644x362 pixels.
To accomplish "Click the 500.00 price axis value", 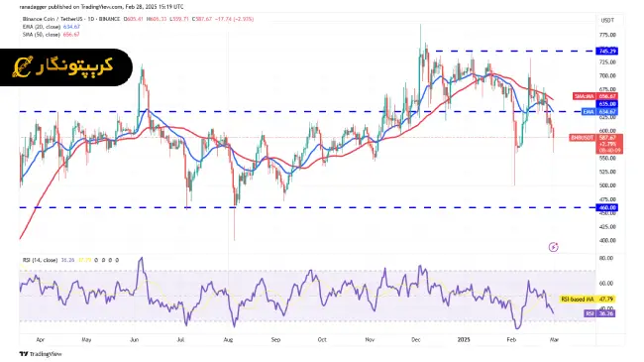I will tap(607, 185).
